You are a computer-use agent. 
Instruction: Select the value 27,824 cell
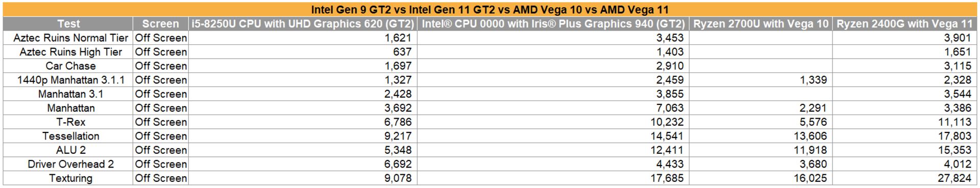coord(904,178)
